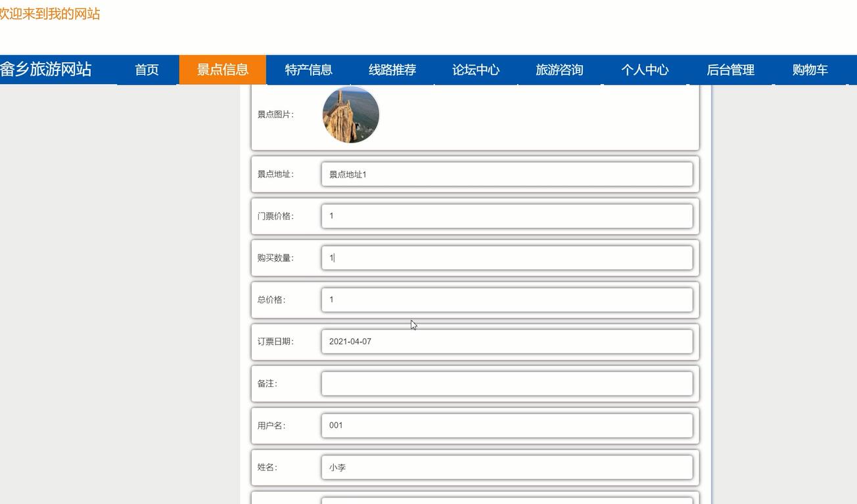Click the 购买数量 label text

[275, 258]
